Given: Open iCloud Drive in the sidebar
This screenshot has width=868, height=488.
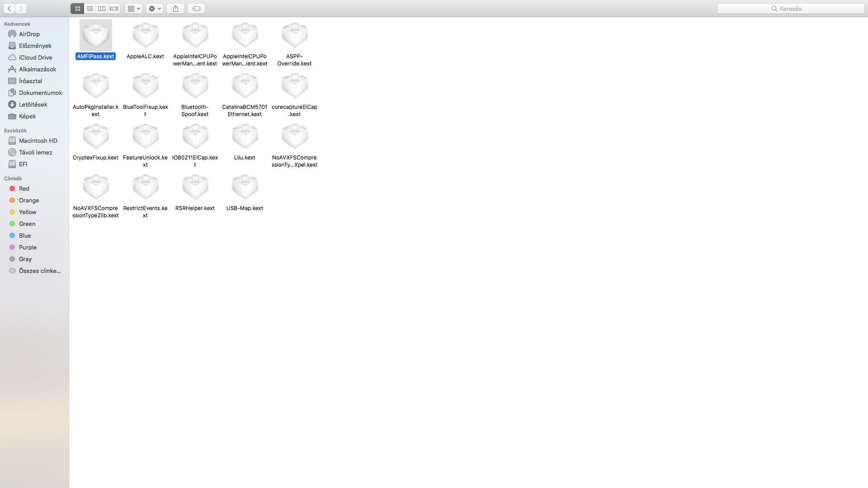Looking at the screenshot, I should pyautogui.click(x=35, y=57).
